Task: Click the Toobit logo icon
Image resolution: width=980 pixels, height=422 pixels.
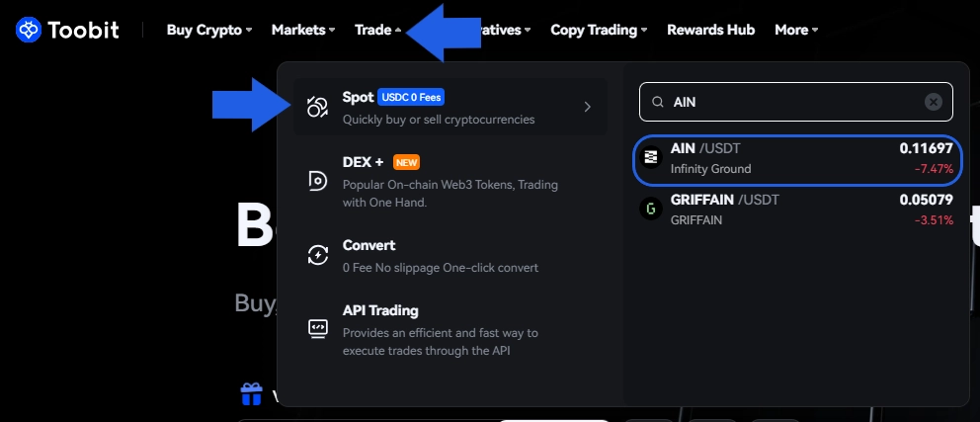Action: pos(29,30)
